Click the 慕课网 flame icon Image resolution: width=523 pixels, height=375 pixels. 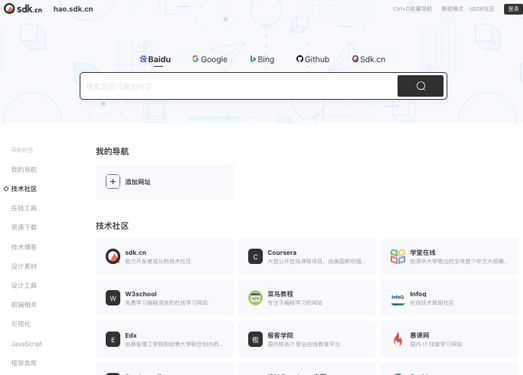coord(398,339)
